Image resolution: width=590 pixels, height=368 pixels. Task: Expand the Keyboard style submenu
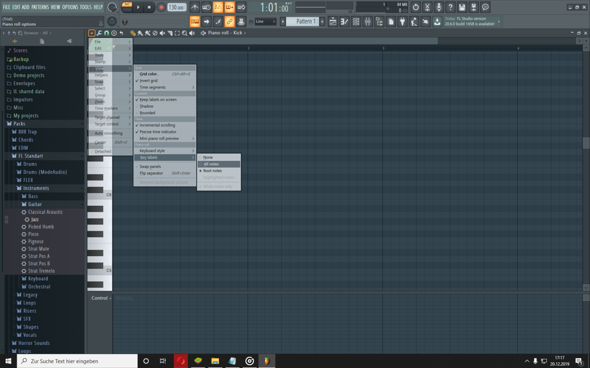tap(165, 151)
